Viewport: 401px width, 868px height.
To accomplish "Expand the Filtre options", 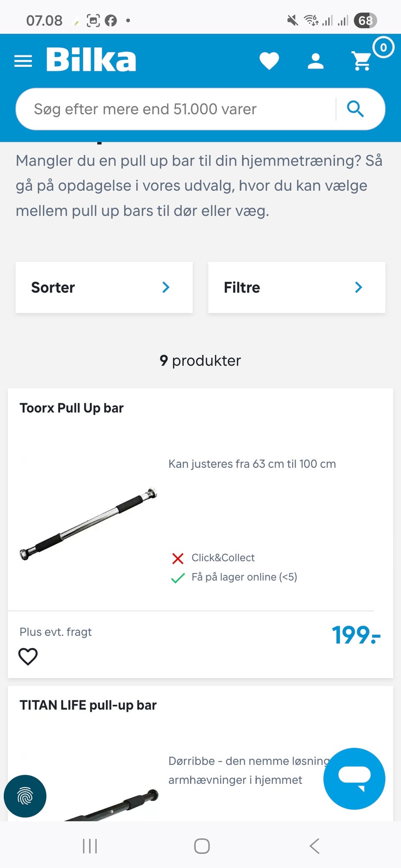I will pos(297,288).
